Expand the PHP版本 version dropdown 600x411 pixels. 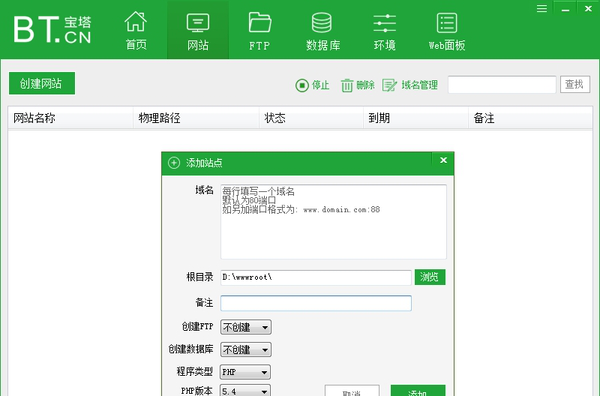point(246,391)
